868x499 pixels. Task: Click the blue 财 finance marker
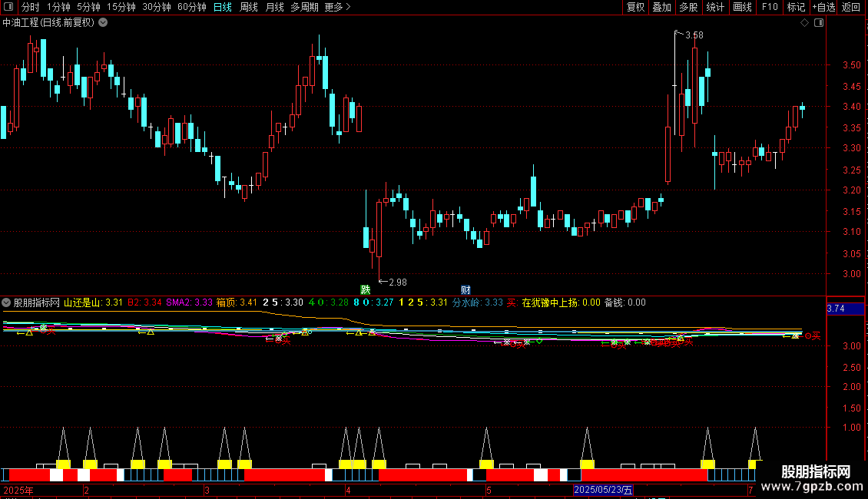(x=465, y=290)
